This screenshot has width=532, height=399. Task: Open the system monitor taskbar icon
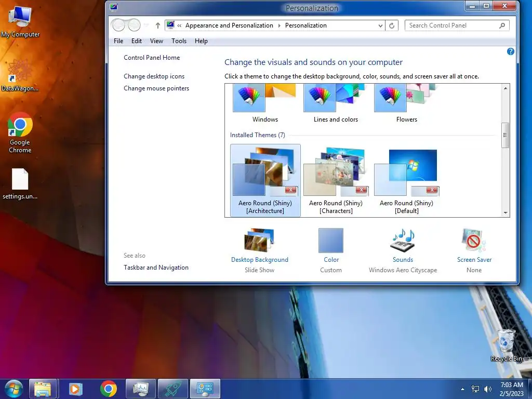140,389
